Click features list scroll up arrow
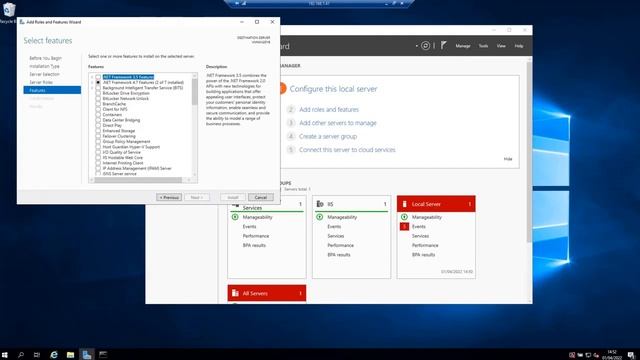640x360 pixels. coord(195,76)
